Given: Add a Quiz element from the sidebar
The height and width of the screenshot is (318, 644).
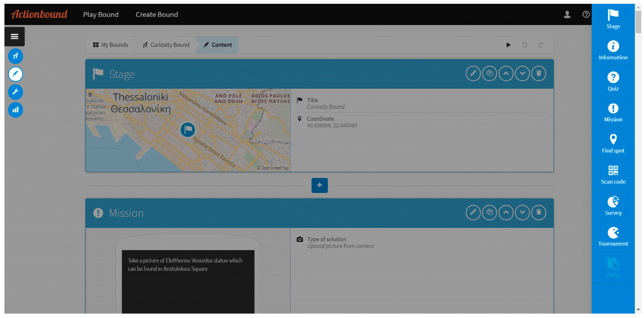Looking at the screenshot, I should [613, 81].
